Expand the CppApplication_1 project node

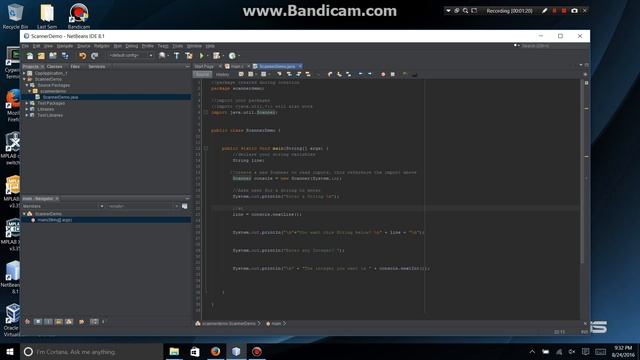pyautogui.click(x=24, y=73)
